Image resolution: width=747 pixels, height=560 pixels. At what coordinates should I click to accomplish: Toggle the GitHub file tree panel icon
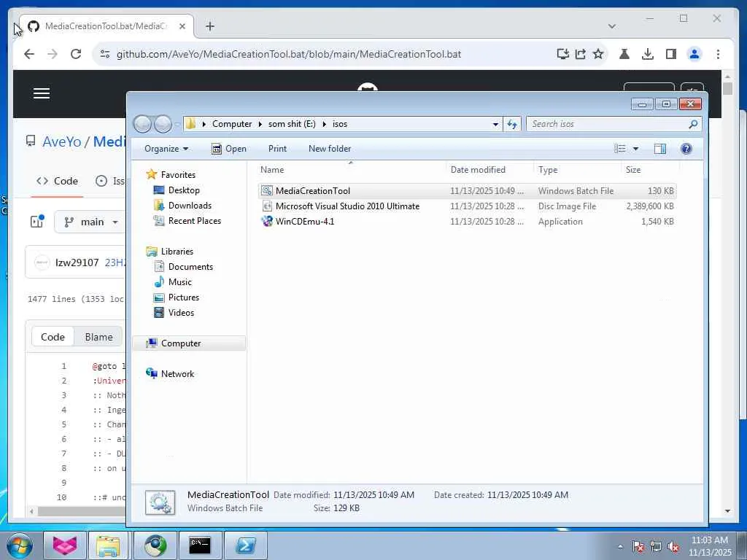pos(37,222)
